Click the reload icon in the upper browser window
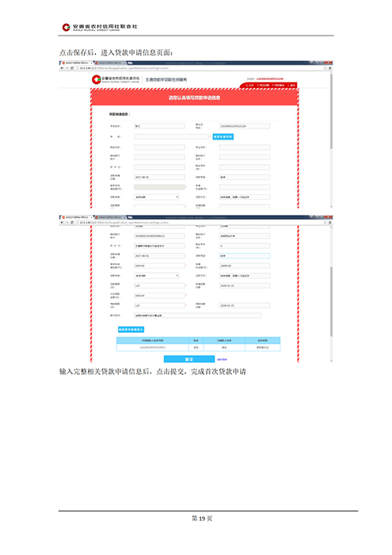Viewport: 392px width, 555px height. (x=72, y=68)
